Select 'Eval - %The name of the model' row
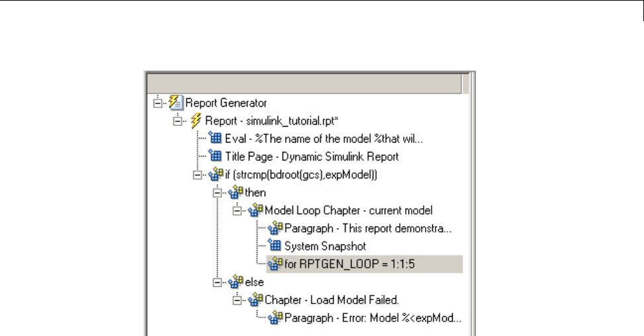 324,139
